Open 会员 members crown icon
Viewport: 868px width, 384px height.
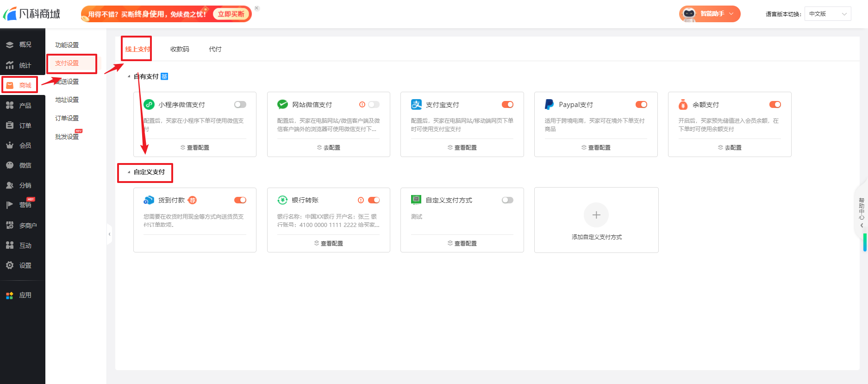(x=10, y=145)
